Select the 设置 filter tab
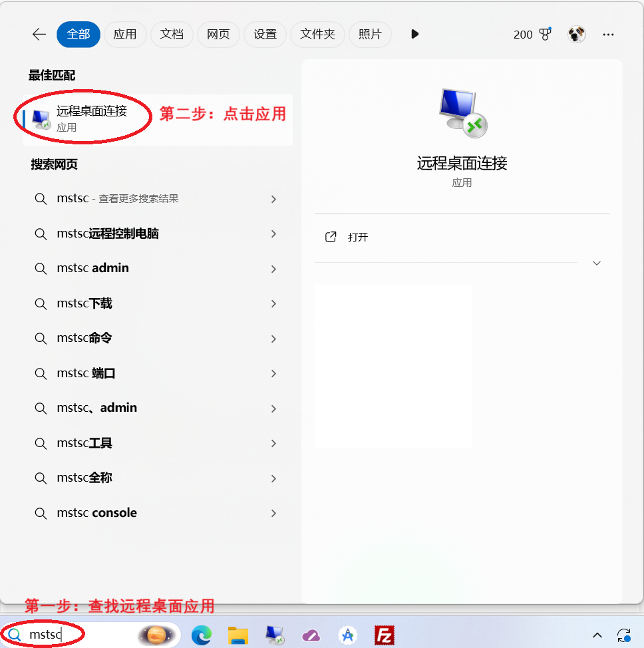The width and height of the screenshot is (644, 648). (x=265, y=35)
